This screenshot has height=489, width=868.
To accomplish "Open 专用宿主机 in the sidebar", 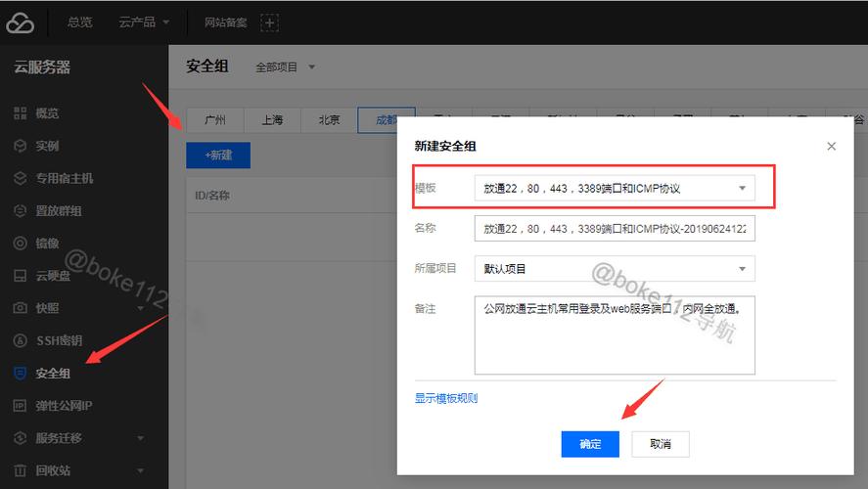I will pos(65,178).
